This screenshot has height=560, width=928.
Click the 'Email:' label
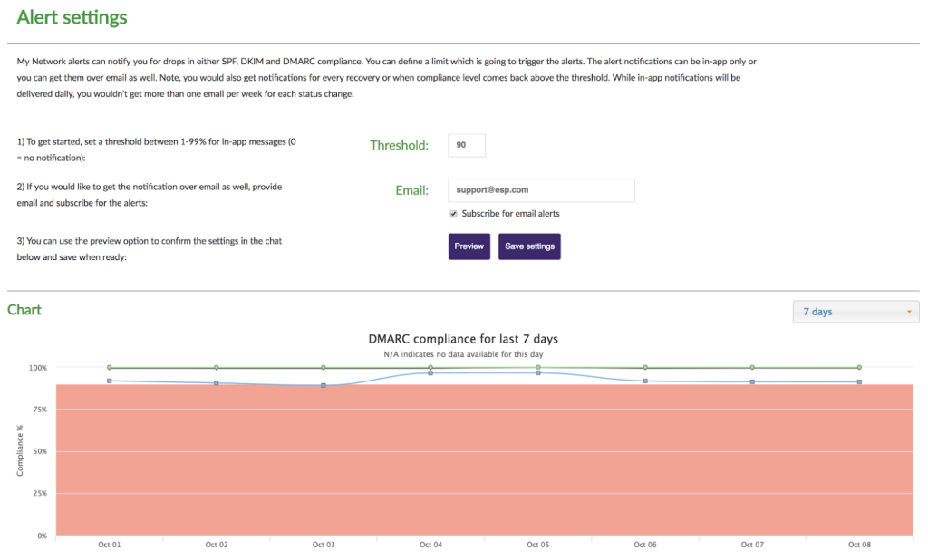(x=412, y=190)
